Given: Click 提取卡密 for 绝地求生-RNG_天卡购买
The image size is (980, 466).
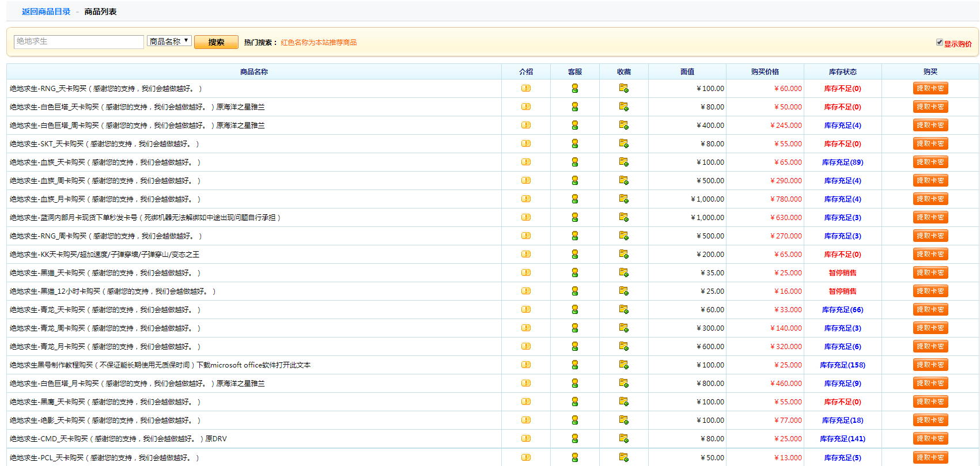Looking at the screenshot, I should click(930, 88).
